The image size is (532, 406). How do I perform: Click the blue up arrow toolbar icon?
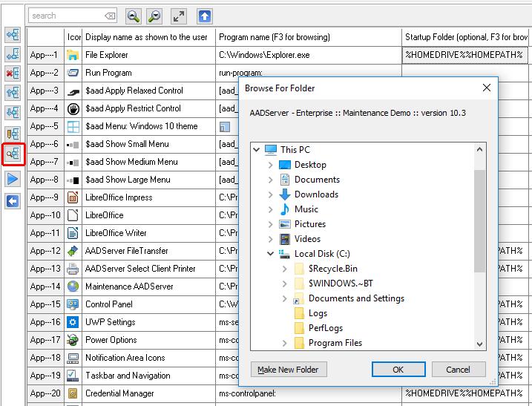coord(204,16)
